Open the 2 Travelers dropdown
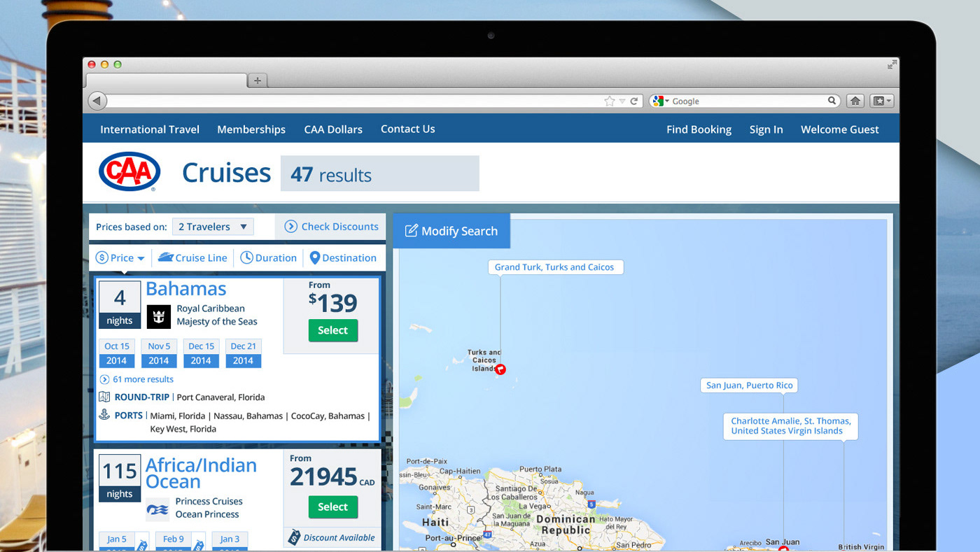 213,227
